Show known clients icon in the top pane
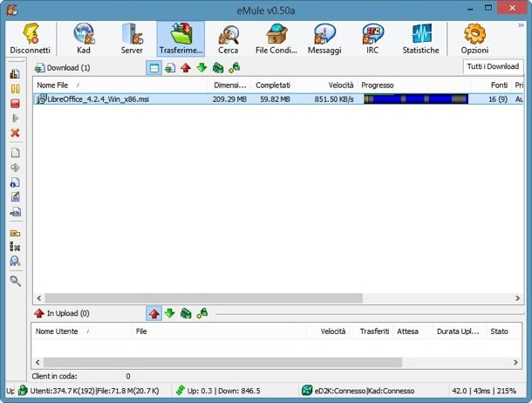Viewport: 532px width, 403px height. [x=234, y=68]
